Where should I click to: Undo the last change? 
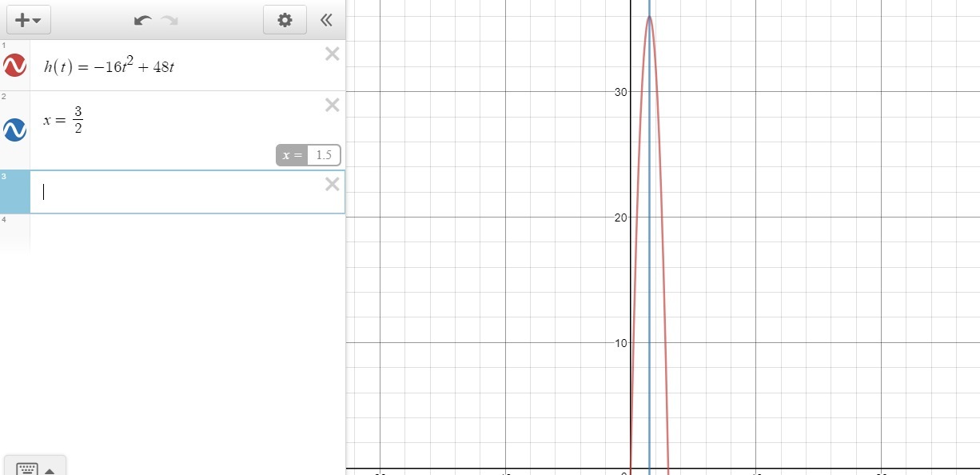click(x=143, y=20)
